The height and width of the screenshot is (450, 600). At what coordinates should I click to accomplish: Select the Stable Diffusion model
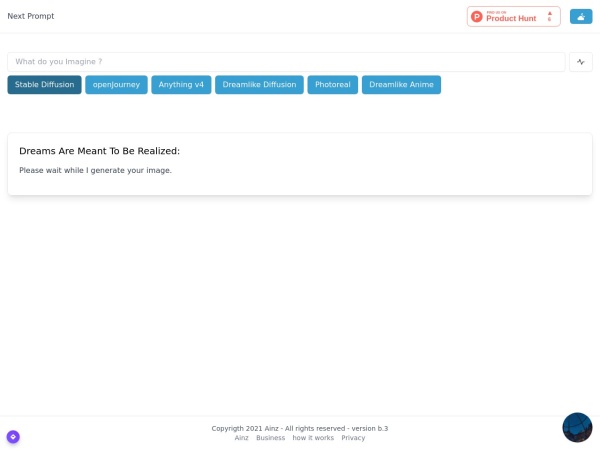coord(44,85)
